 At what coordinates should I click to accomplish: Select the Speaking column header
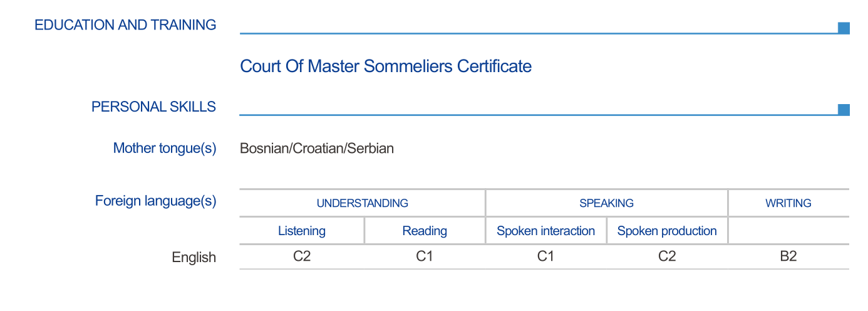pyautogui.click(x=606, y=203)
